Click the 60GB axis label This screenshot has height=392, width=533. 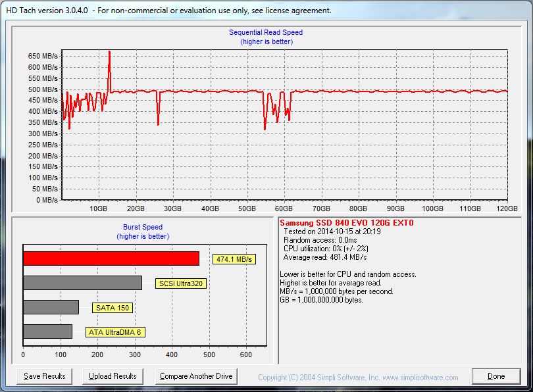(x=284, y=208)
